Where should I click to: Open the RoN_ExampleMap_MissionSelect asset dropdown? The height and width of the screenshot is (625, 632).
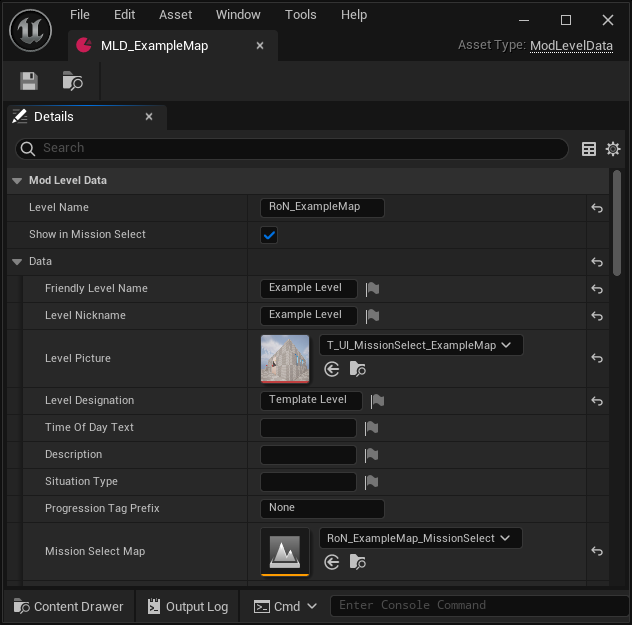coord(420,538)
